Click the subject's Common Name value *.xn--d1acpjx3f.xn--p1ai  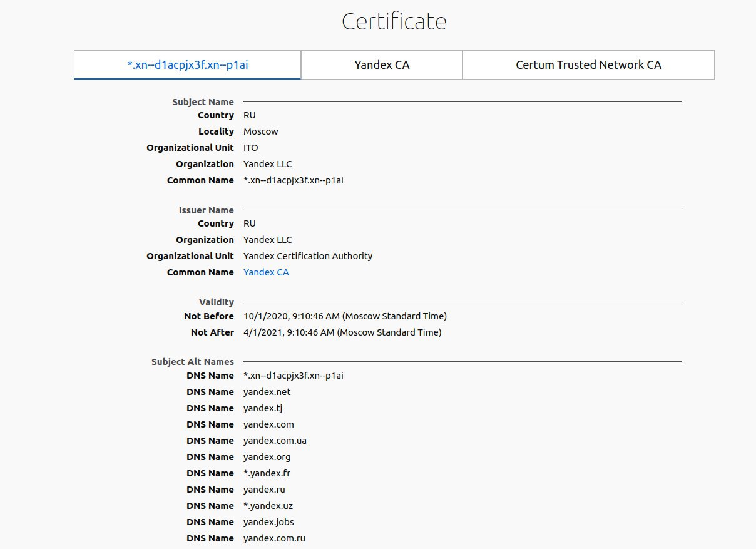click(x=294, y=180)
